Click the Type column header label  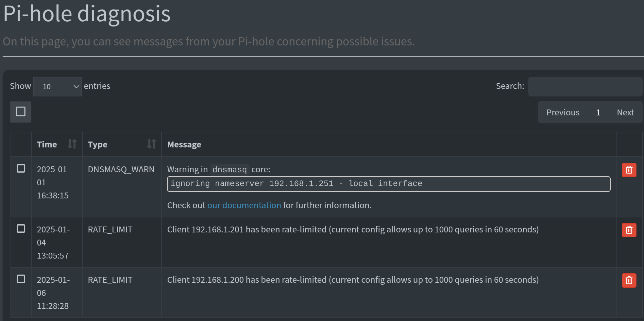tap(97, 144)
